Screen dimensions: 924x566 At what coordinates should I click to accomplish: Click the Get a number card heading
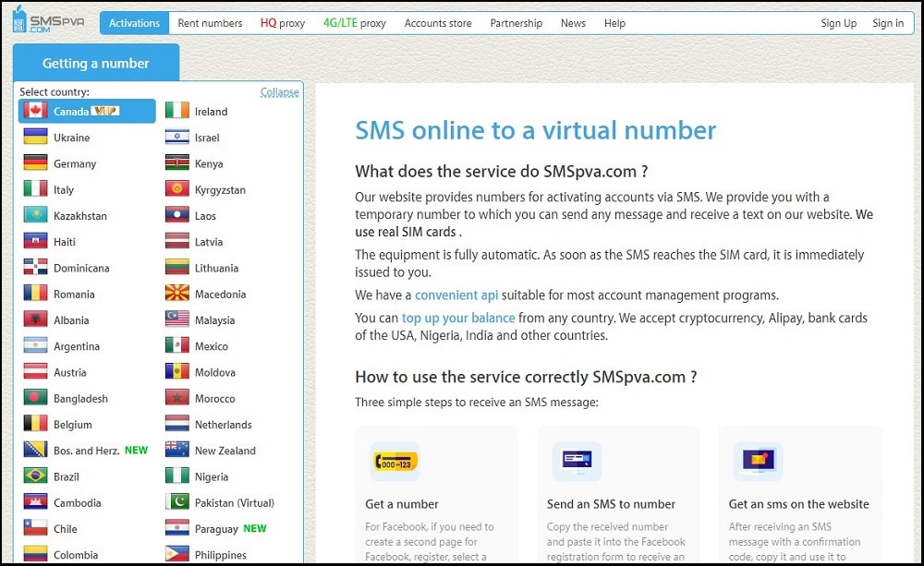pyautogui.click(x=402, y=503)
